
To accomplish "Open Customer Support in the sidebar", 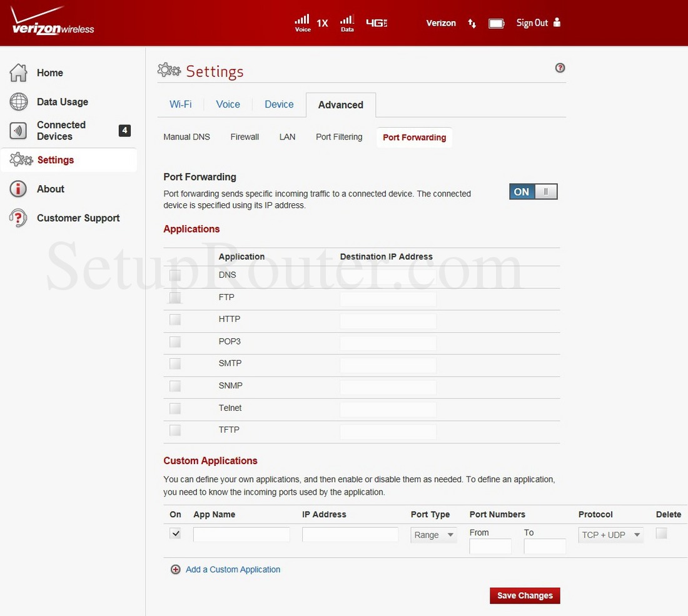I will (x=79, y=218).
